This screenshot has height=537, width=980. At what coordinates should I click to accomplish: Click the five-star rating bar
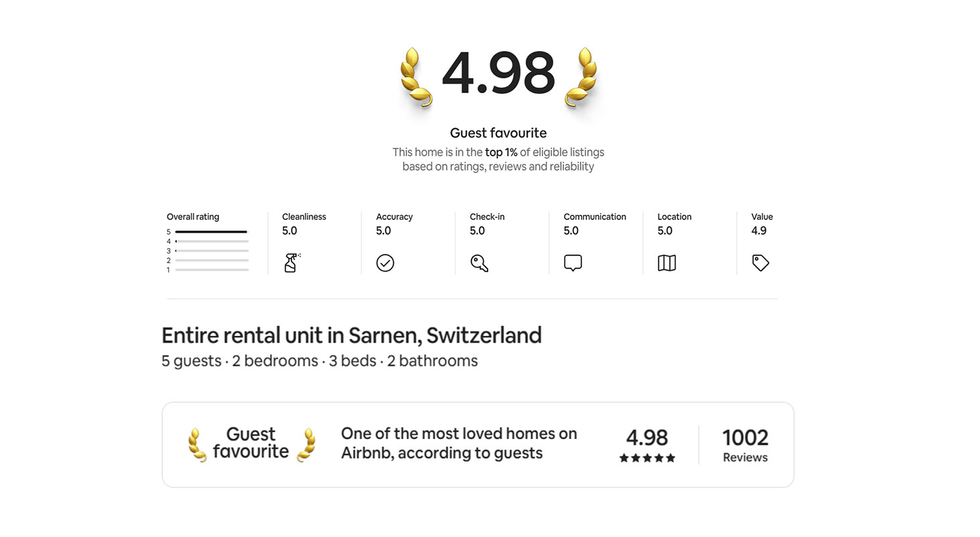pyautogui.click(x=212, y=232)
